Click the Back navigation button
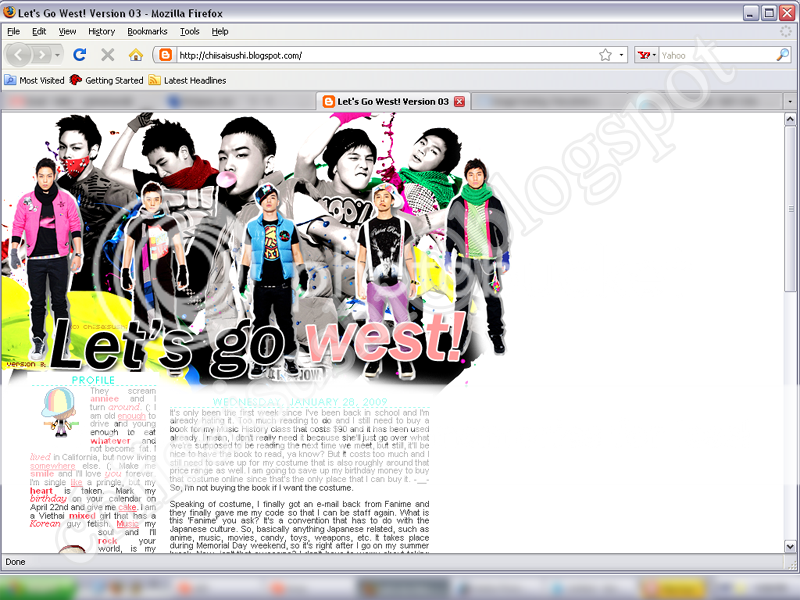Viewport: 800px width, 600px height. tap(18, 55)
